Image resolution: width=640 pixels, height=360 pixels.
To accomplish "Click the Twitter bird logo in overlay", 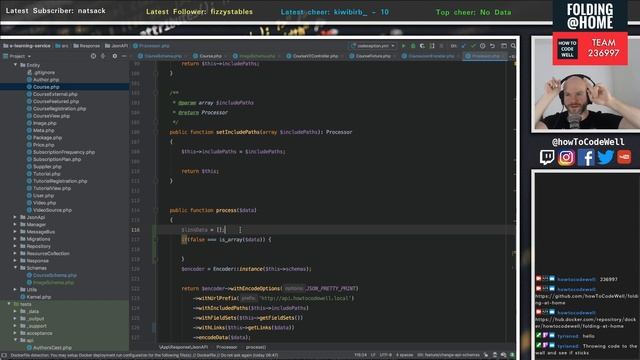I will pos(605,157).
